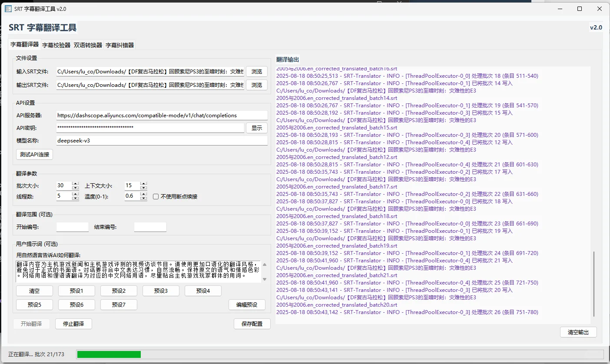
Task: Click the 开始编号 input field
Action: coord(73,227)
